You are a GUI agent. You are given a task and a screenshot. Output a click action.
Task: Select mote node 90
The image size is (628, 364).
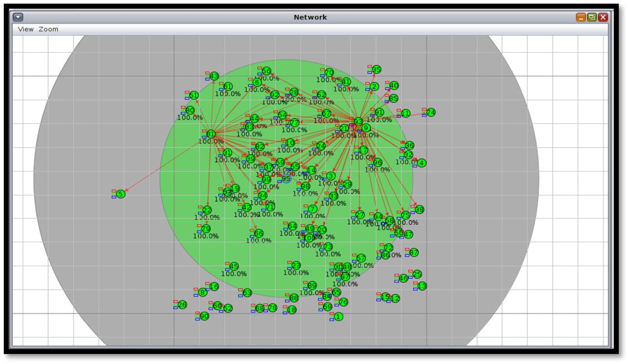click(x=204, y=316)
